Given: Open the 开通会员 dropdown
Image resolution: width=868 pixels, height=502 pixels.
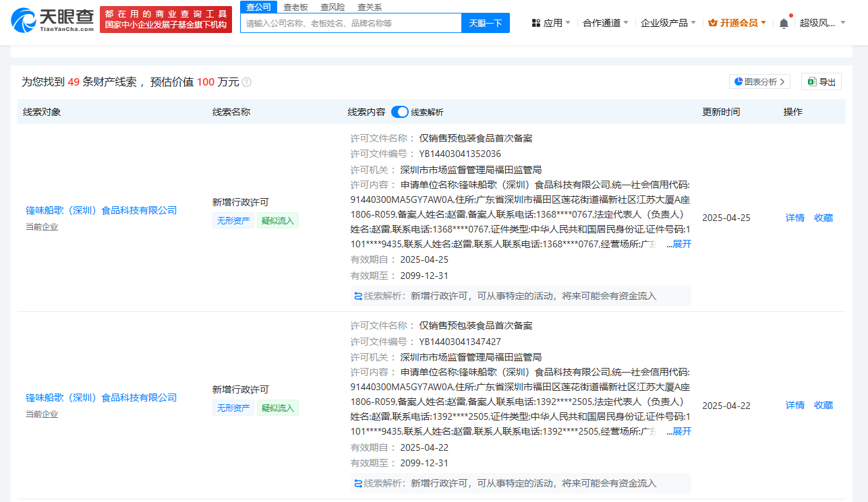Looking at the screenshot, I should (x=737, y=23).
